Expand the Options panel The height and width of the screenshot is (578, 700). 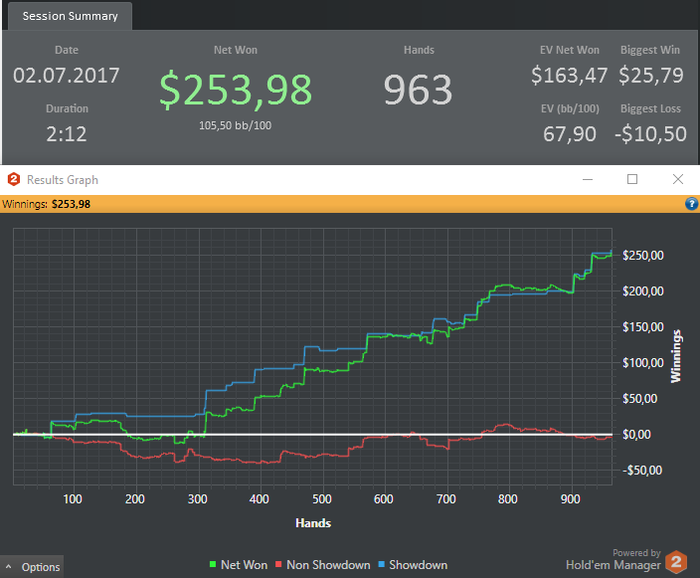click(32, 567)
